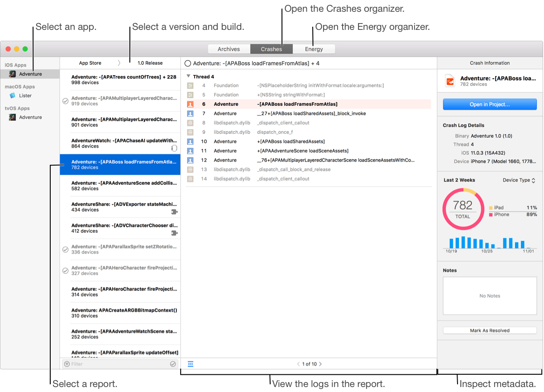Select Adventure under tvOS Apps
Screen dimensions: 544x392
(30, 117)
